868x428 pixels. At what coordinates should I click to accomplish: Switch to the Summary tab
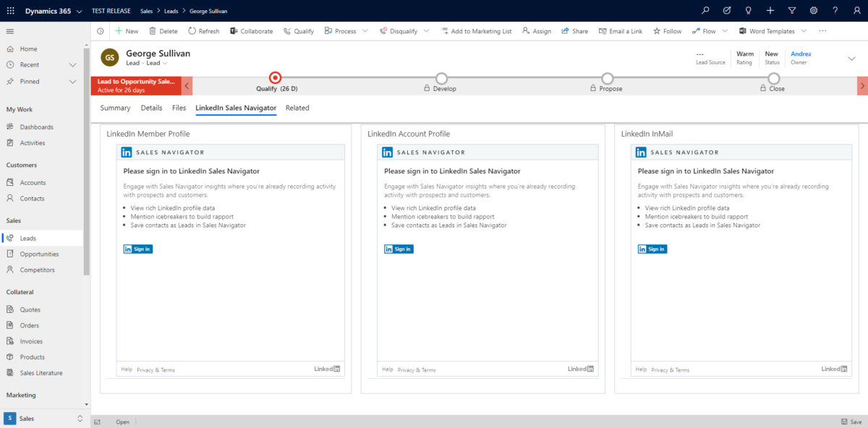115,108
